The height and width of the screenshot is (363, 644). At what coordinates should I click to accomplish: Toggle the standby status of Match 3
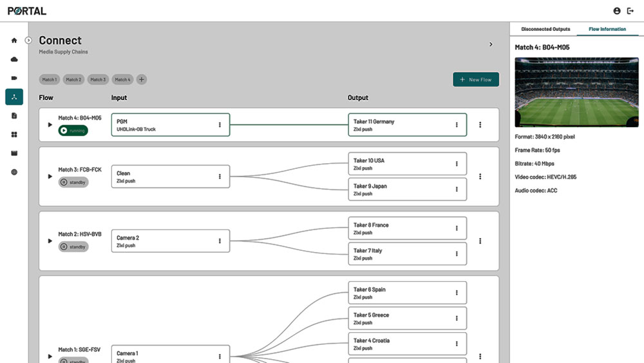pyautogui.click(x=73, y=182)
